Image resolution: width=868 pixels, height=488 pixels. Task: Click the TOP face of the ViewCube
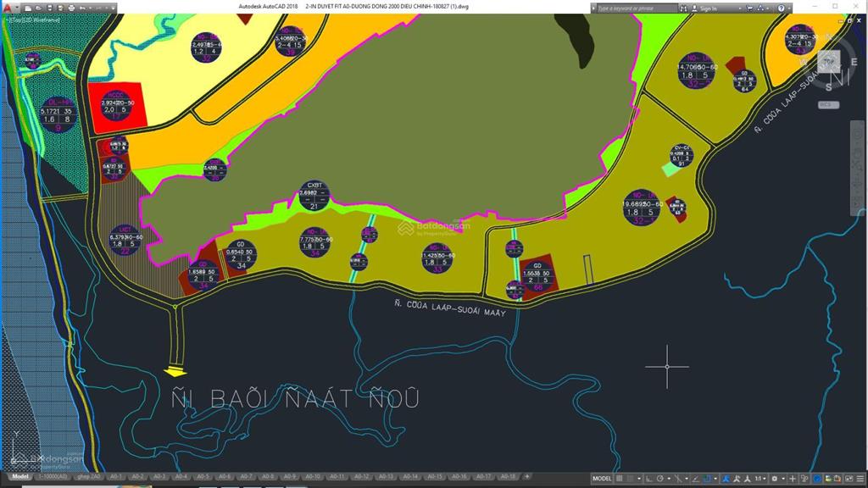pos(828,62)
